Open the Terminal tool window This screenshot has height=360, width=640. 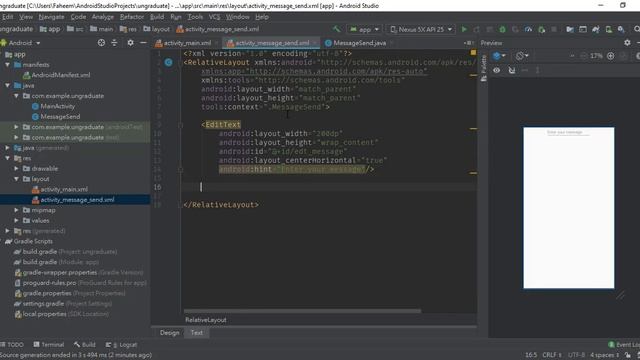click(49, 344)
